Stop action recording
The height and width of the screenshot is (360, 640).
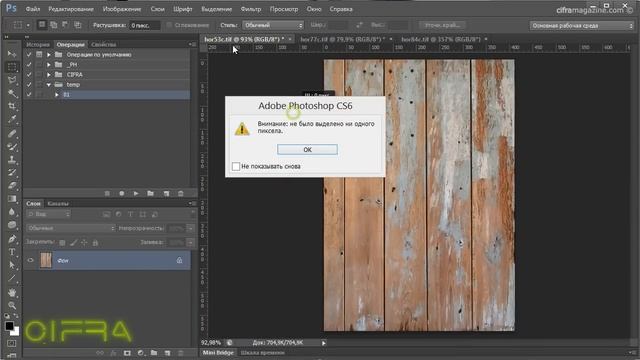[x=107, y=193]
